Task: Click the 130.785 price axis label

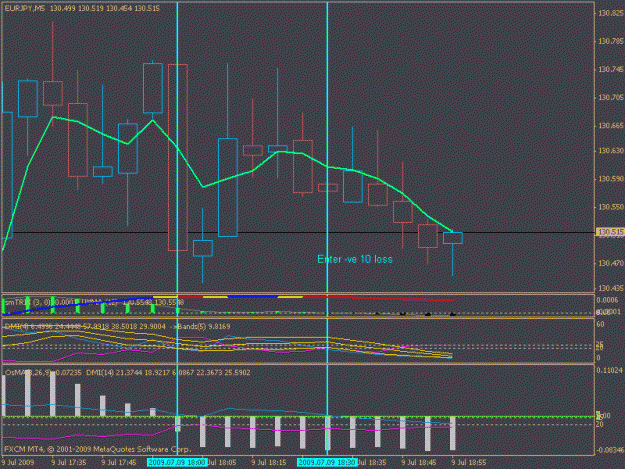Action: tap(611, 41)
